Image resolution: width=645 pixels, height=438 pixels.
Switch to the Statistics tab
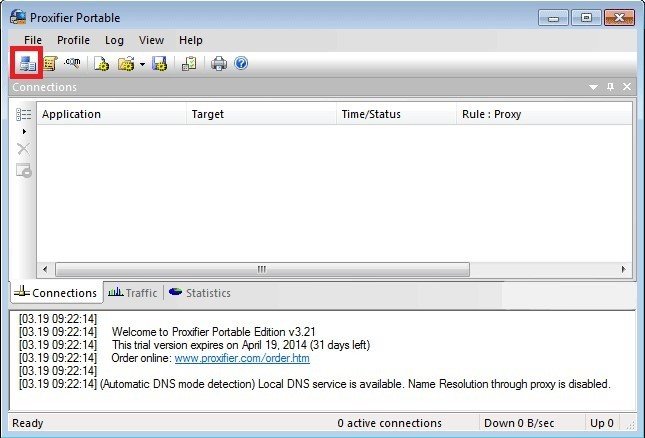(199, 293)
